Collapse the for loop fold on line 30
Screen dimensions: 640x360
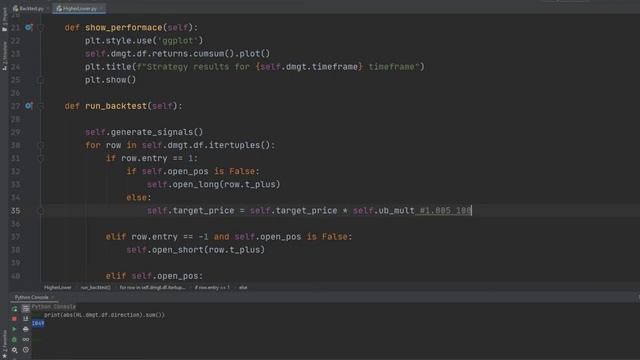pos(41,145)
